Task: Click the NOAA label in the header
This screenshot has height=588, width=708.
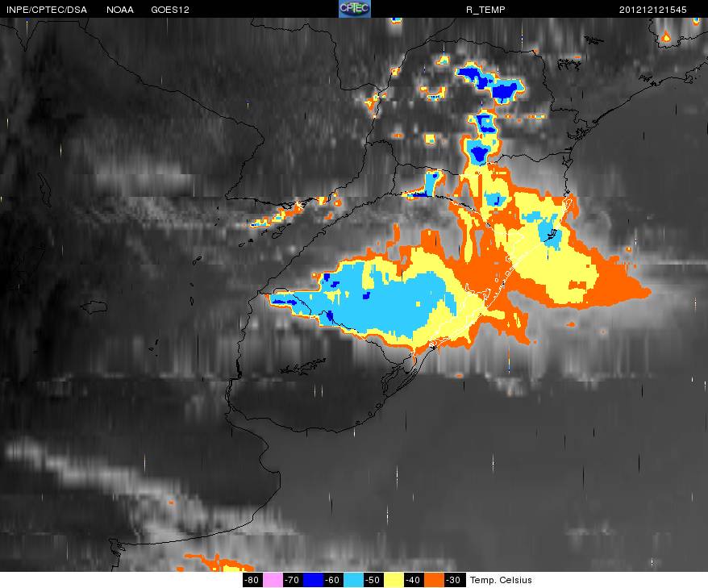Action: (120, 10)
